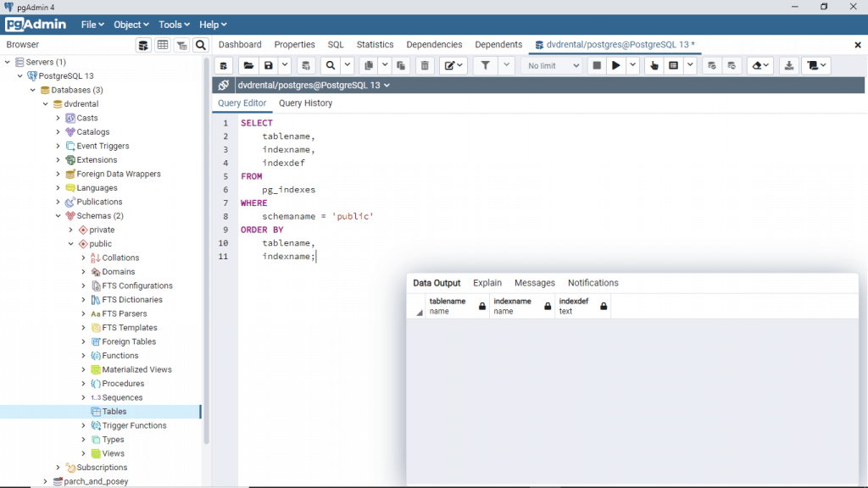Viewport: 868px width, 488px height.
Task: Click the Save File floppy icon
Action: click(x=269, y=65)
